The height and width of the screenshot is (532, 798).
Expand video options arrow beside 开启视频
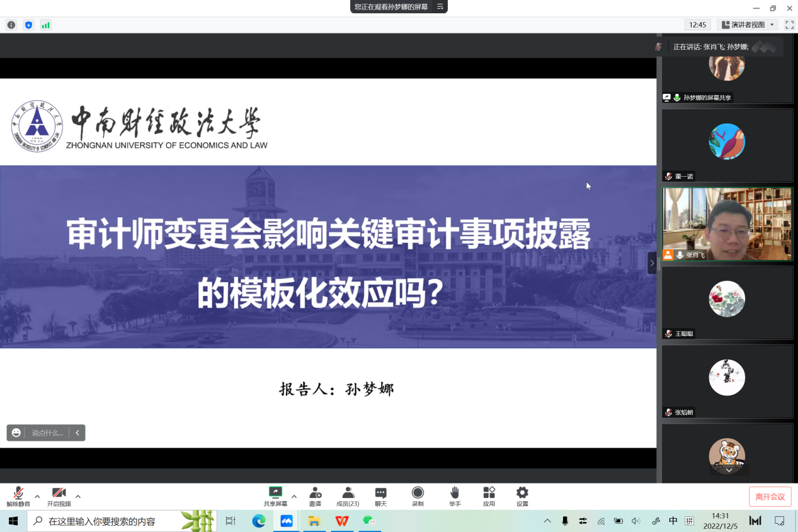point(78,496)
